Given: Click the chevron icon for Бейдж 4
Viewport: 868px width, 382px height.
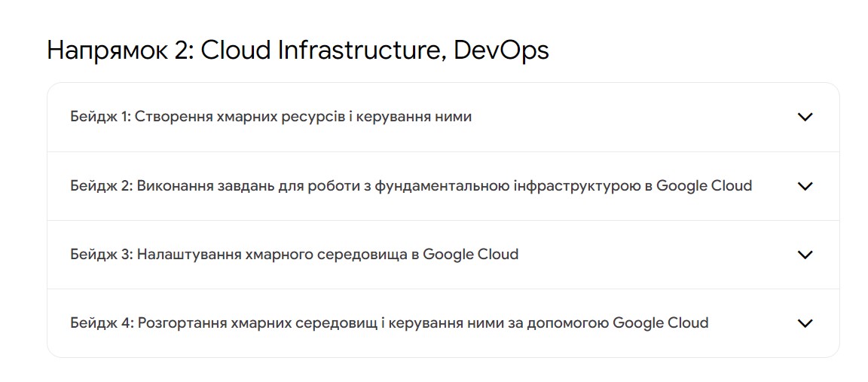Looking at the screenshot, I should [805, 323].
